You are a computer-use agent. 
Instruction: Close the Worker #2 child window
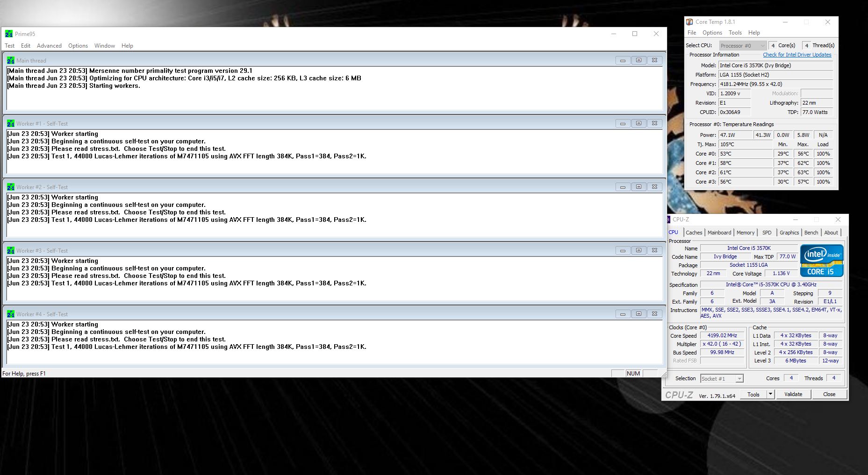pos(654,187)
